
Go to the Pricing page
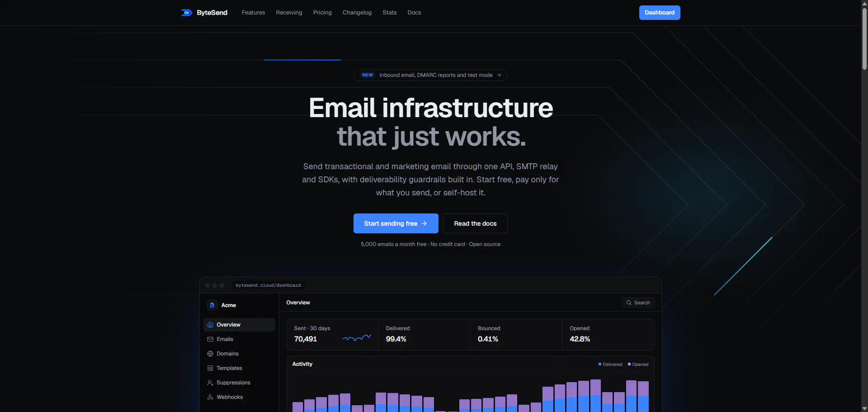(322, 13)
